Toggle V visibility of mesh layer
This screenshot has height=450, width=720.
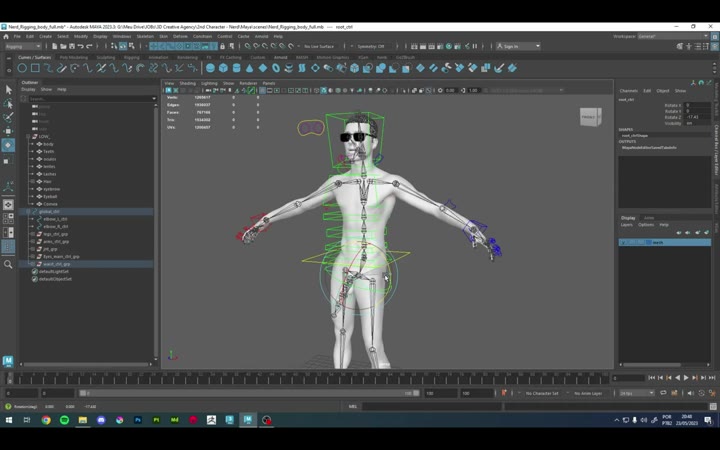[623, 242]
